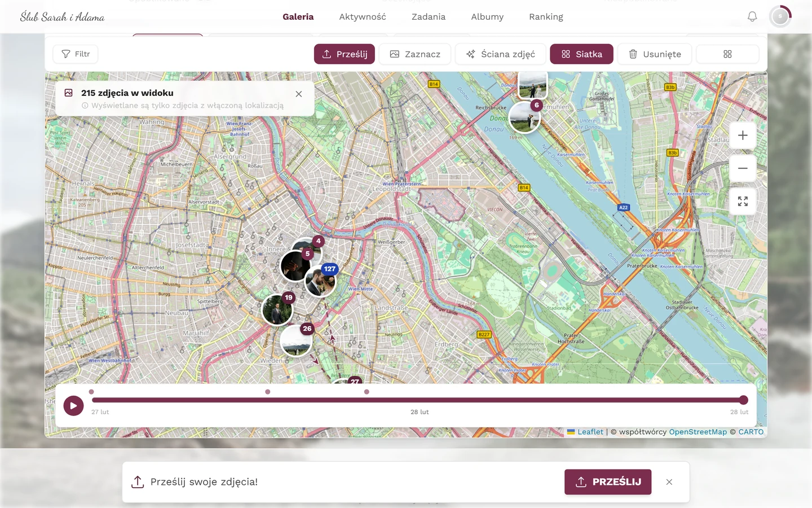812x508 pixels.
Task: Click the timeline slider end handle
Action: [x=744, y=400]
